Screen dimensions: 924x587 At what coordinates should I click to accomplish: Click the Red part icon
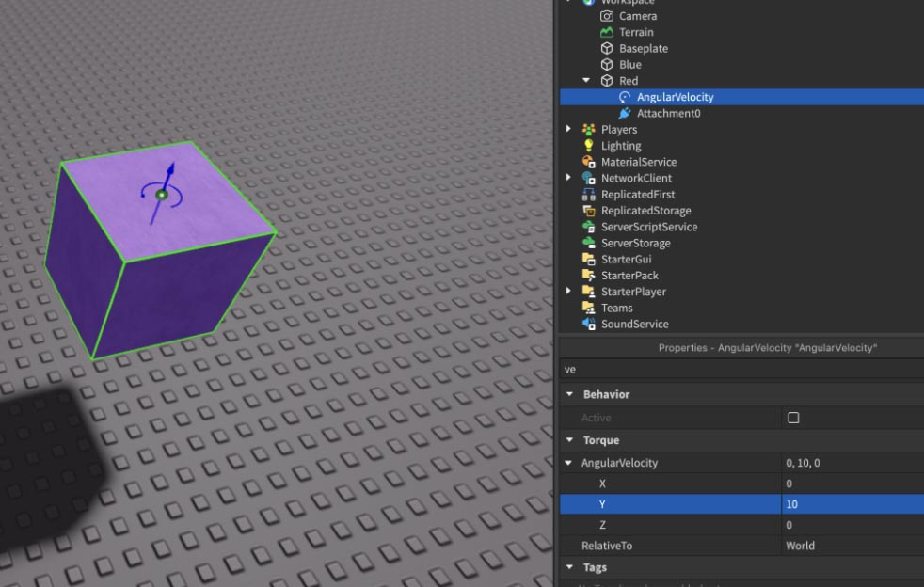coord(606,81)
